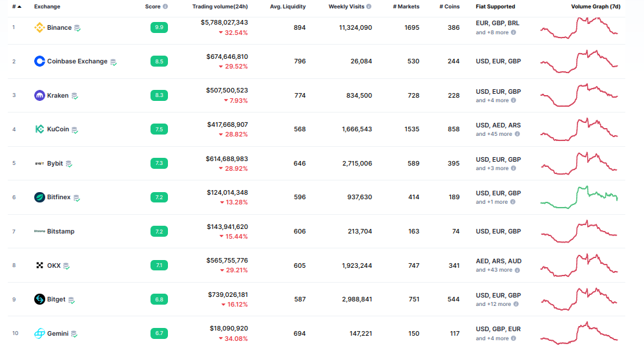Click the OKX logo icon

click(39, 265)
